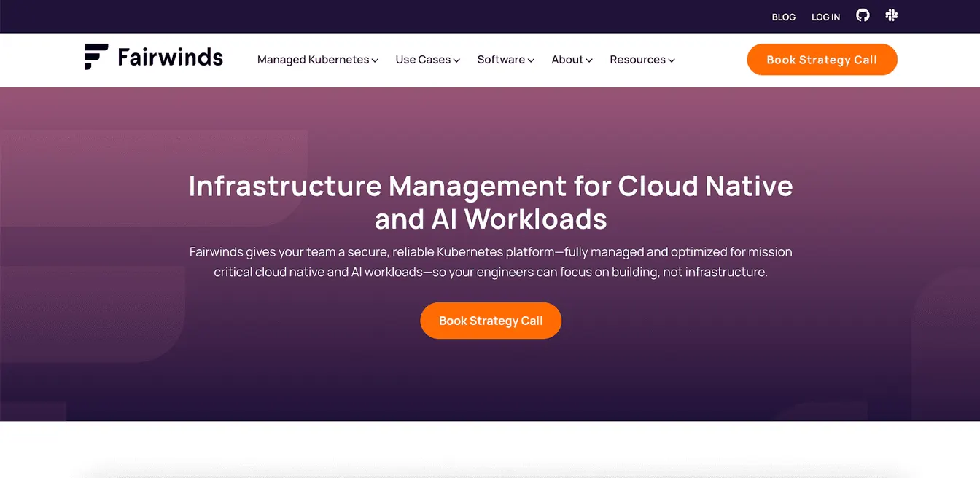The height and width of the screenshot is (478, 980).
Task: Open the Slack icon link
Action: (x=891, y=15)
